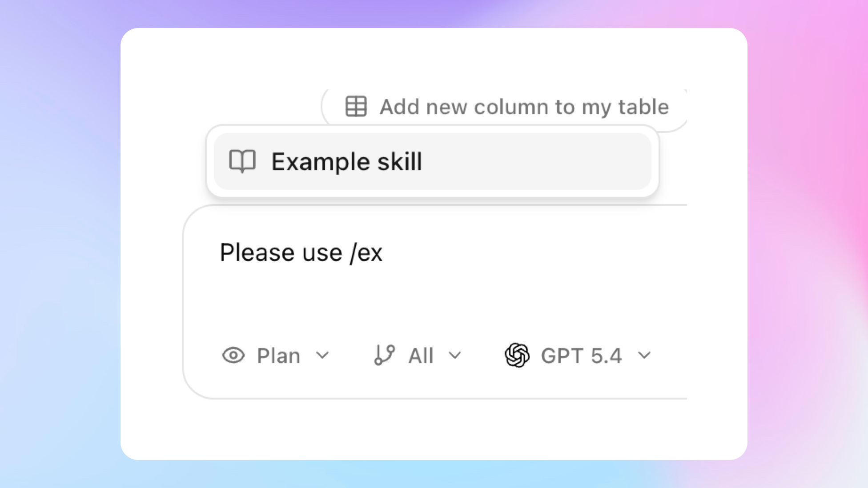Image resolution: width=868 pixels, height=488 pixels.
Task: Expand the chevron beside Plan
Action: (x=323, y=356)
